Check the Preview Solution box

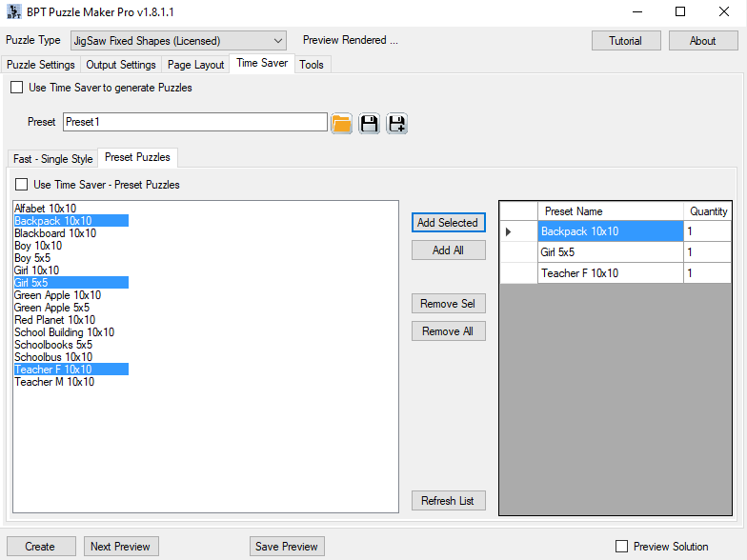tap(622, 547)
